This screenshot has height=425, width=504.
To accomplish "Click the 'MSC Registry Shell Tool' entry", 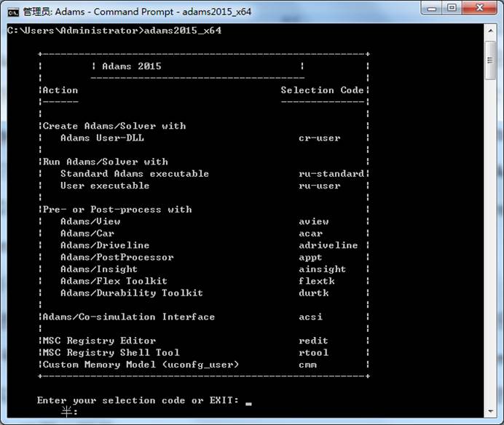I will tap(111, 353).
